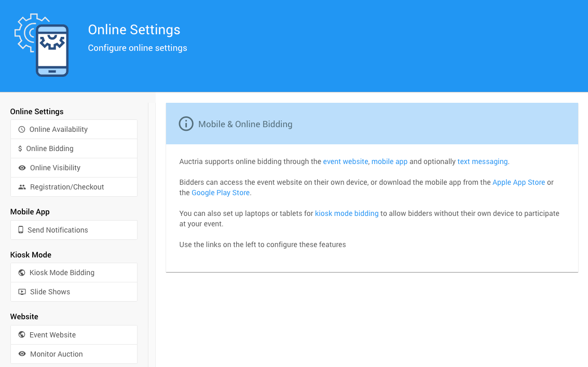Open the Online Availability menu item
This screenshot has height=367, width=588.
[58, 129]
